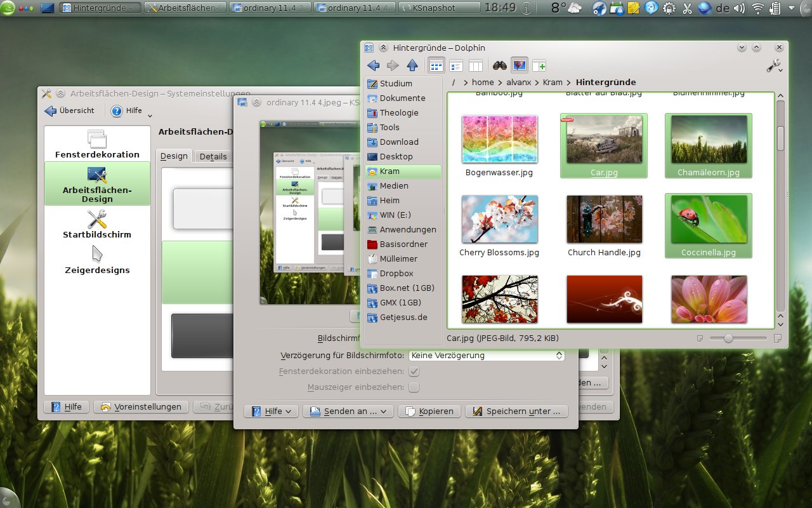Open volume control in system tray
The image size is (812, 508).
(x=739, y=8)
